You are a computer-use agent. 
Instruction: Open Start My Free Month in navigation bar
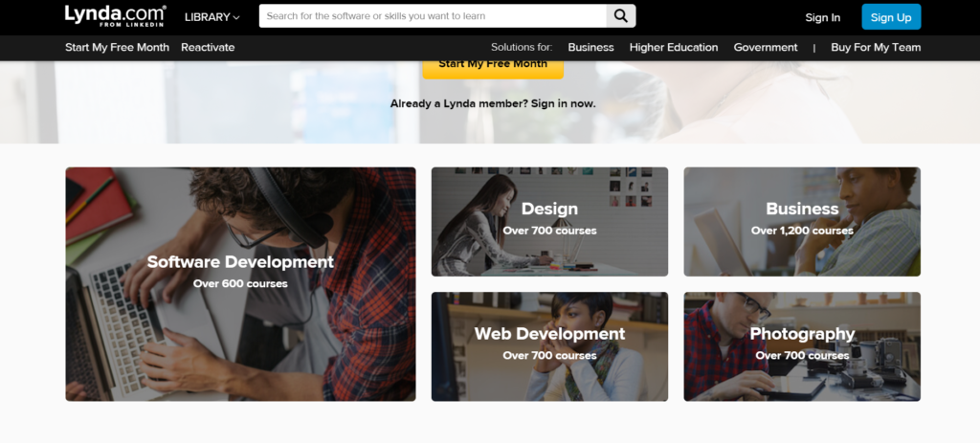click(x=117, y=48)
